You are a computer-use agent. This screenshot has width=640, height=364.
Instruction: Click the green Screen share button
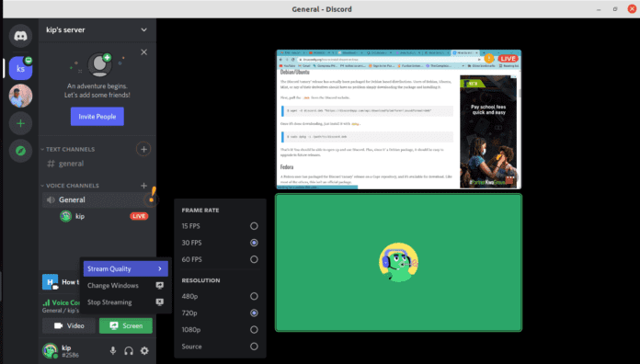coord(126,325)
